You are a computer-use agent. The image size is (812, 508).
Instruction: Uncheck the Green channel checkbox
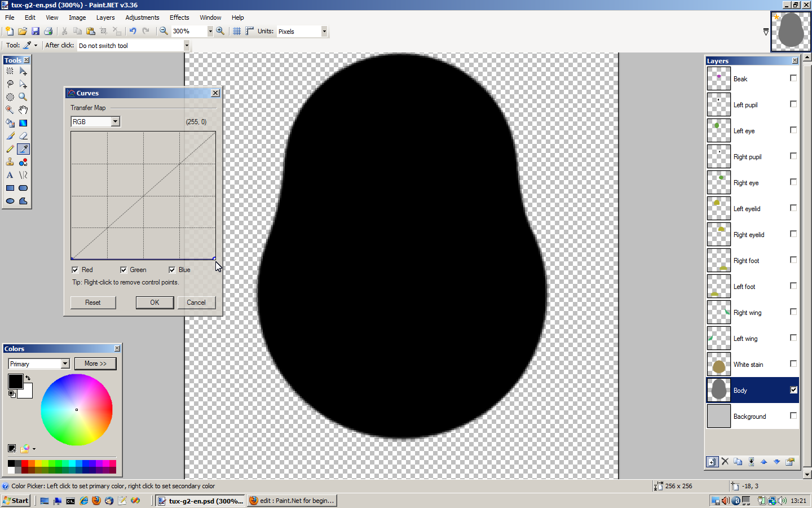tap(123, 270)
